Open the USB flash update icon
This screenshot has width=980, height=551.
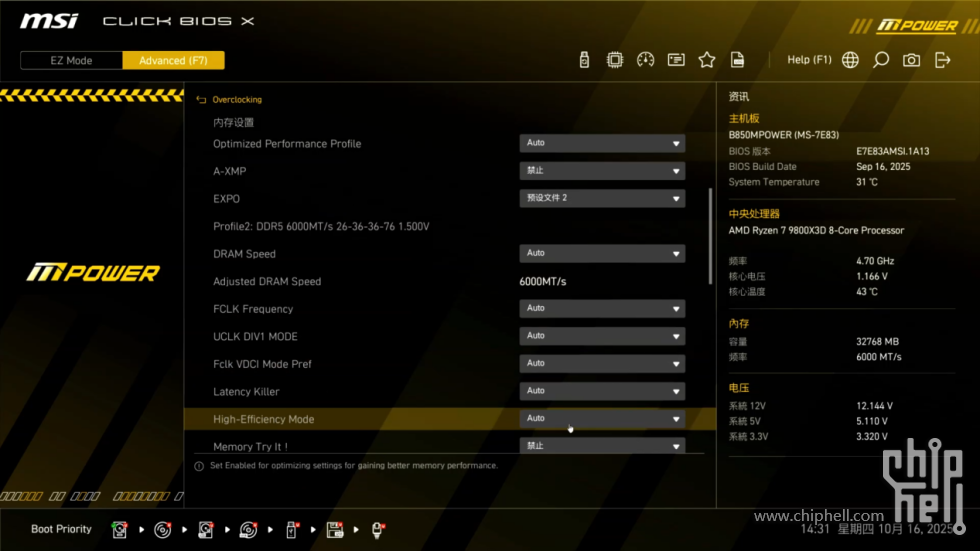[x=584, y=60]
